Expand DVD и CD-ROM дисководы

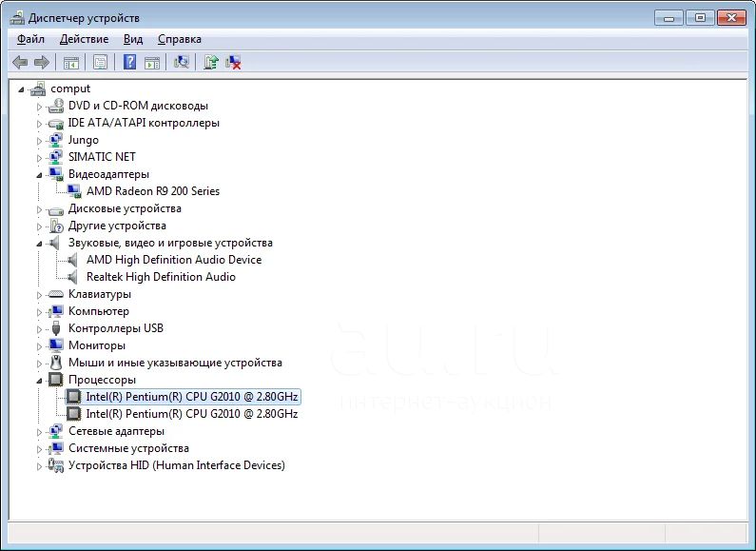(39, 107)
